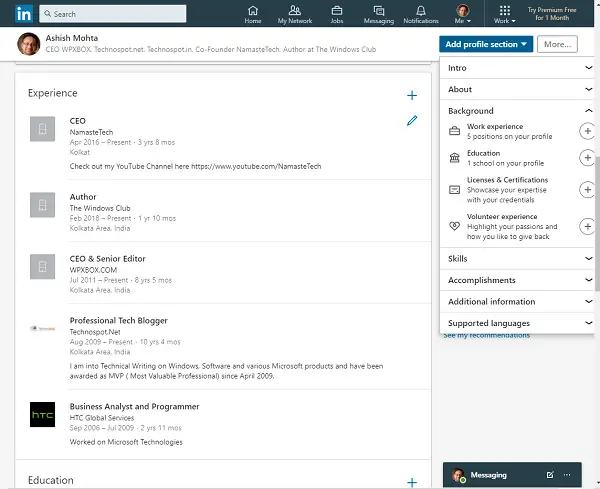
Task: Click See my recommendations link
Action: pyautogui.click(x=487, y=336)
